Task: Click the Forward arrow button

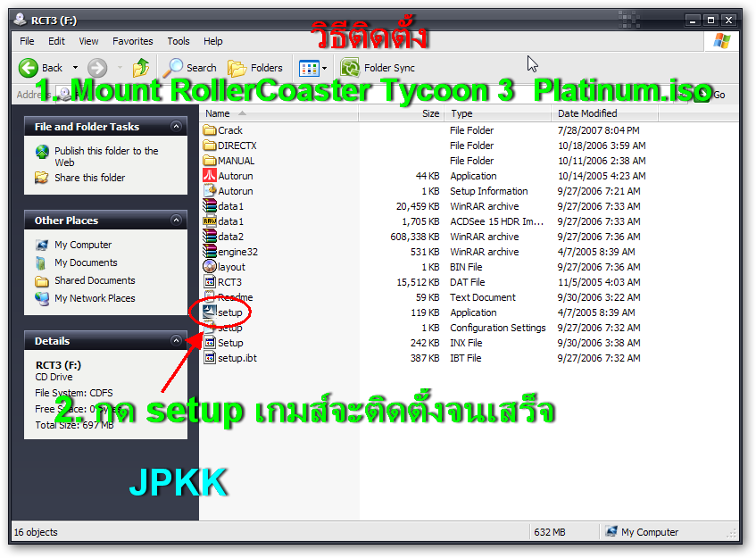Action: click(97, 68)
